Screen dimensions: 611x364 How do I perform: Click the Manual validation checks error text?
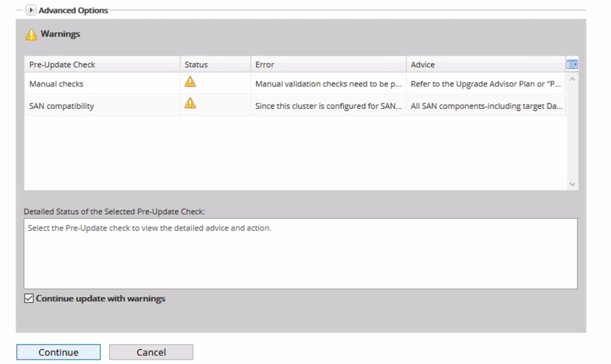[x=328, y=84]
